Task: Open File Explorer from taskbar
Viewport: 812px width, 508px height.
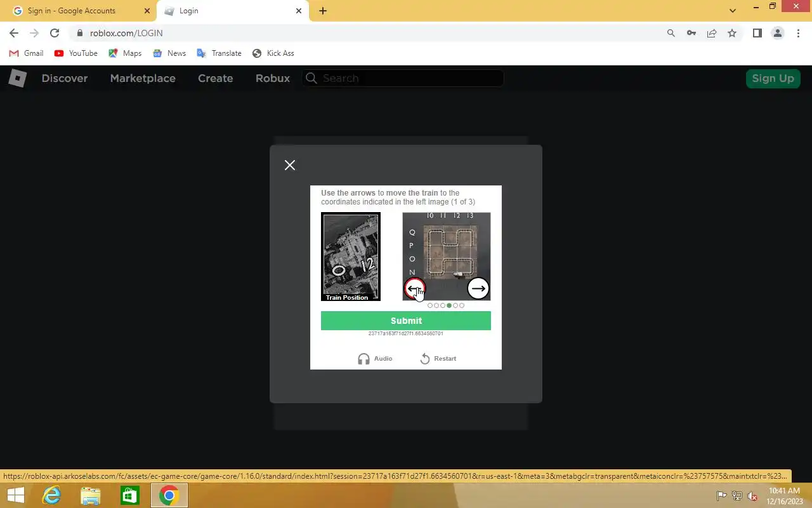Action: (x=91, y=495)
